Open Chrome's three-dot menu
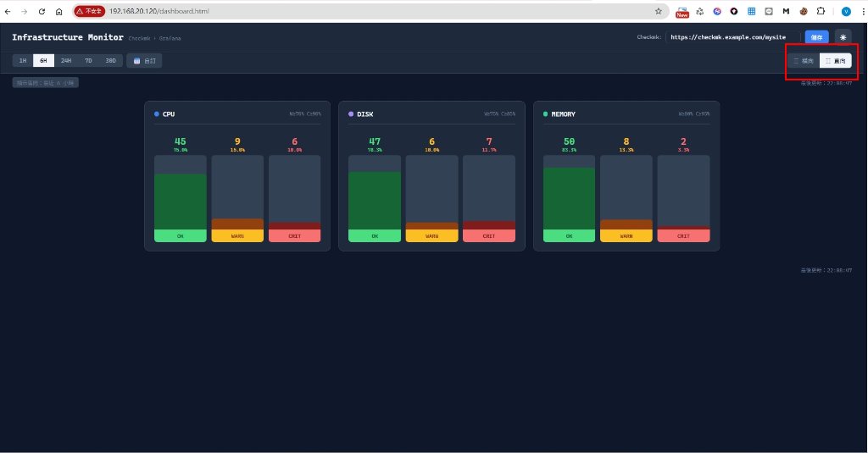 (862, 11)
